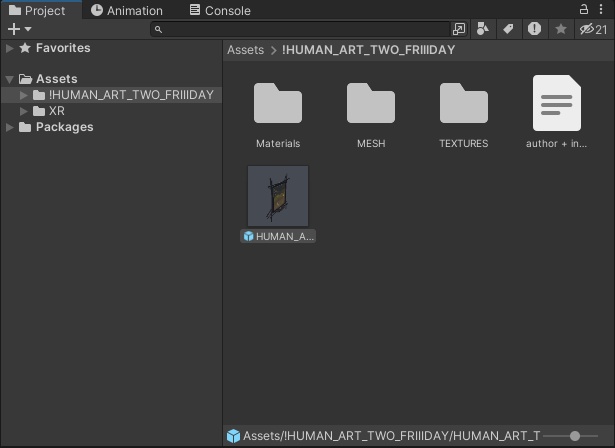The image size is (615, 448).
Task: Toggle the panel lock icon
Action: pyautogui.click(x=584, y=9)
